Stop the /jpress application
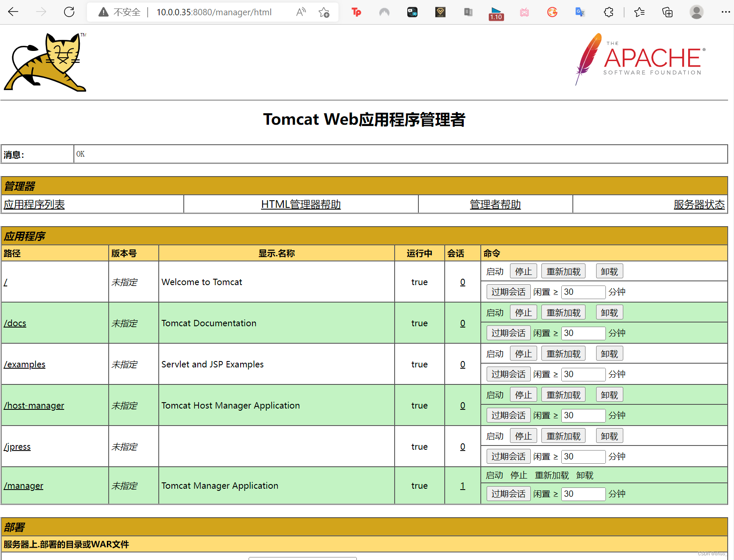Image resolution: width=734 pixels, height=560 pixels. [x=523, y=436]
